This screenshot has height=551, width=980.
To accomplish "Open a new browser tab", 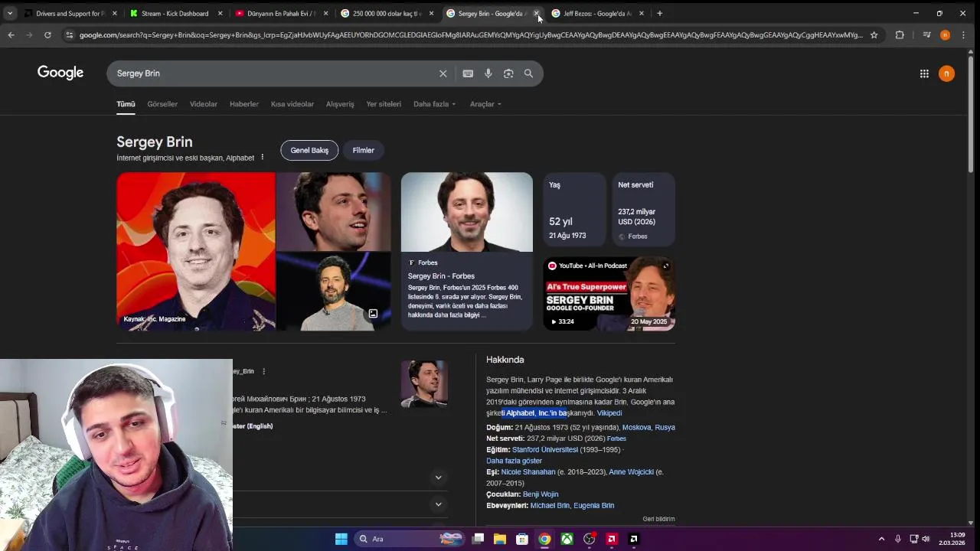I will 660,13.
